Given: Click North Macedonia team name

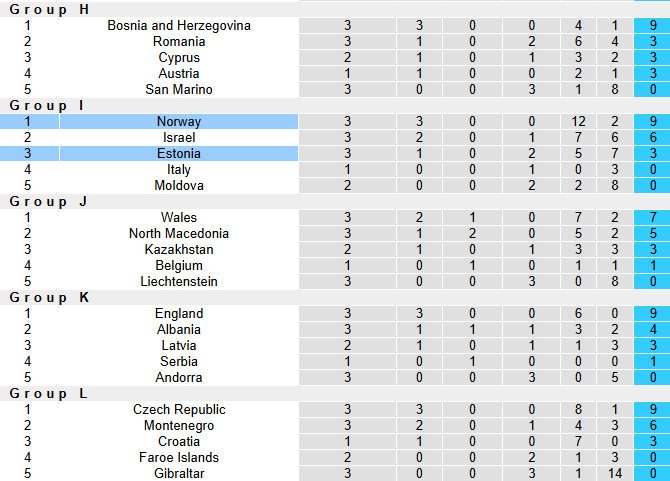Looking at the screenshot, I should (x=179, y=234).
